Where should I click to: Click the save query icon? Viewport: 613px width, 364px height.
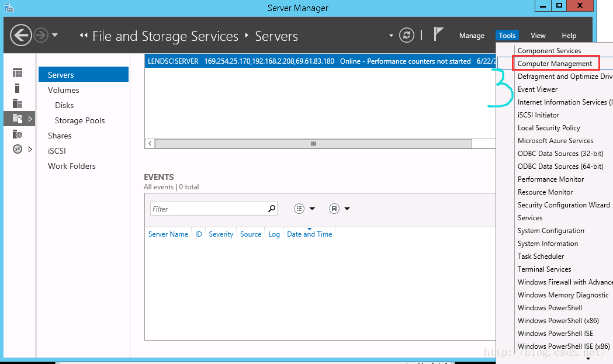(334, 209)
